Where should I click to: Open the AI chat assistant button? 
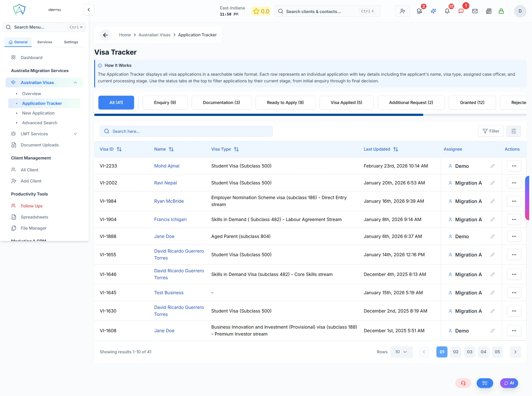click(509, 383)
